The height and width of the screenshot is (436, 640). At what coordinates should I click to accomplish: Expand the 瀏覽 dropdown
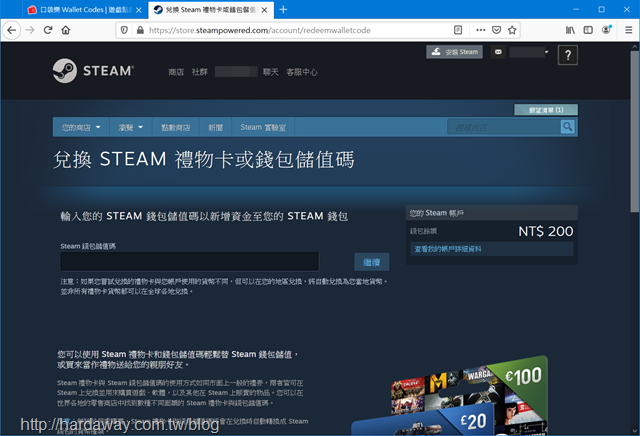[x=131, y=127]
